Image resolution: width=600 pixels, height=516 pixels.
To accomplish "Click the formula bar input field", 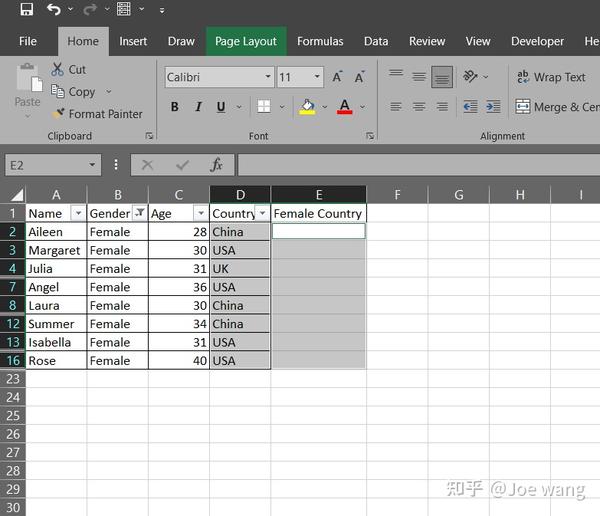I will coord(419,165).
